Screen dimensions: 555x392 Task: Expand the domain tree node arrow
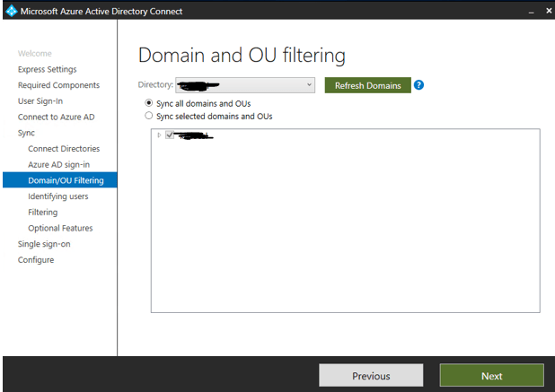[x=160, y=135]
